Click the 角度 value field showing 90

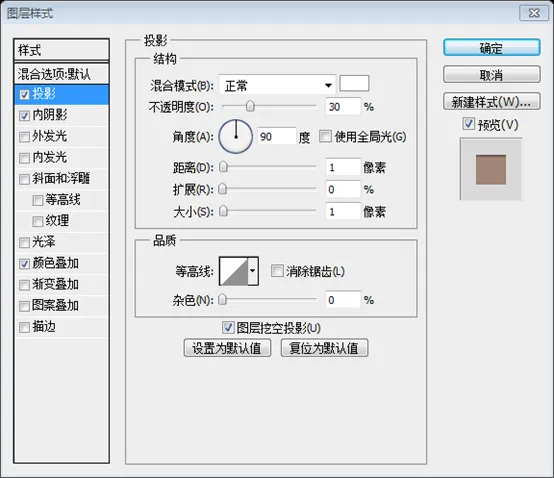click(277, 136)
